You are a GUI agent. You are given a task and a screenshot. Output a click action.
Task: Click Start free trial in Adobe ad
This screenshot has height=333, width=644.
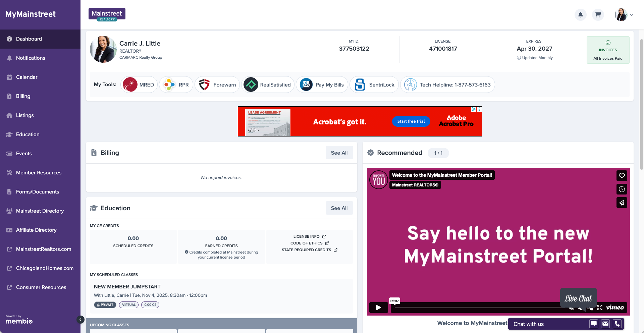click(x=411, y=121)
